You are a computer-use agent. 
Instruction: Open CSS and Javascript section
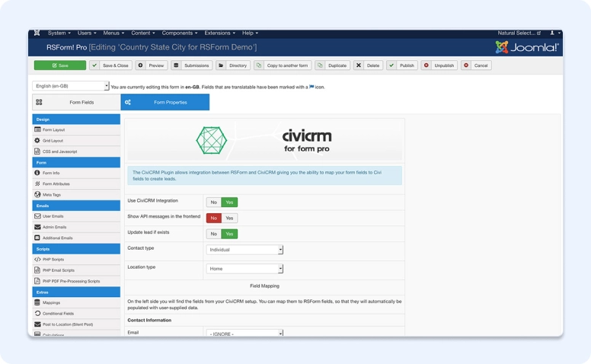pyautogui.click(x=59, y=152)
